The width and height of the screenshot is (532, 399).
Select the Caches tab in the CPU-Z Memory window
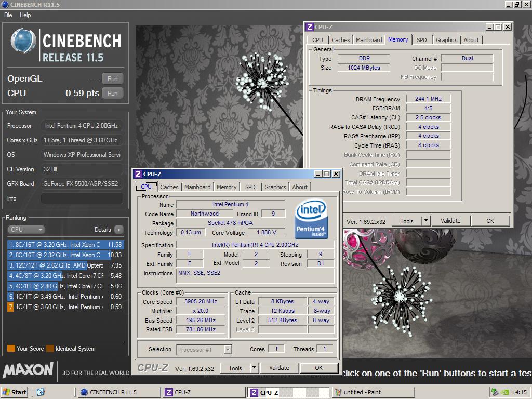coord(341,40)
